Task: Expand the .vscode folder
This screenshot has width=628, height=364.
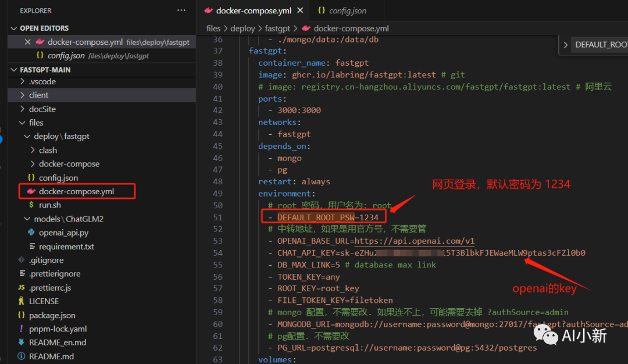Action: 23,81
